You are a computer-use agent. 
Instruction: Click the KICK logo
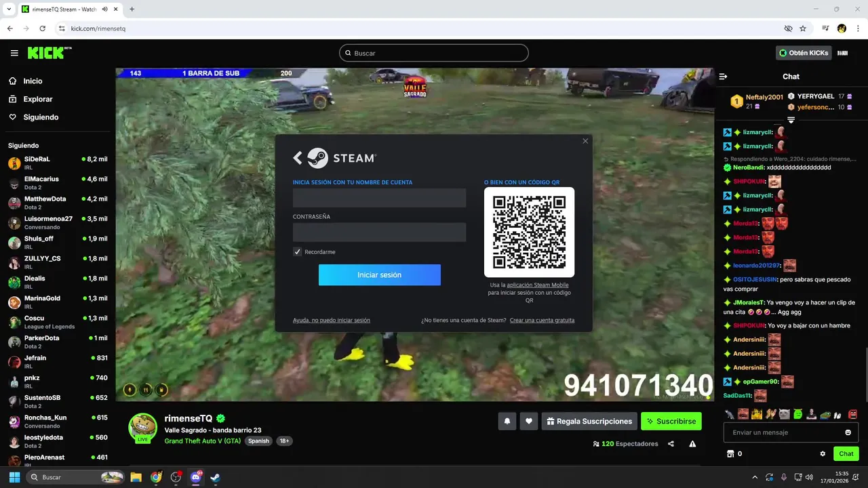[x=49, y=53]
